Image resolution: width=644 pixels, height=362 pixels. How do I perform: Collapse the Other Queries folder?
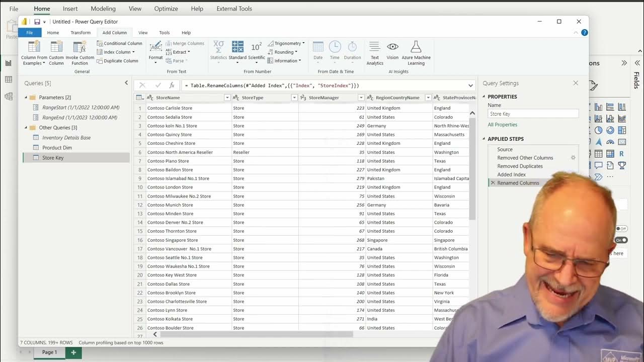(x=26, y=128)
